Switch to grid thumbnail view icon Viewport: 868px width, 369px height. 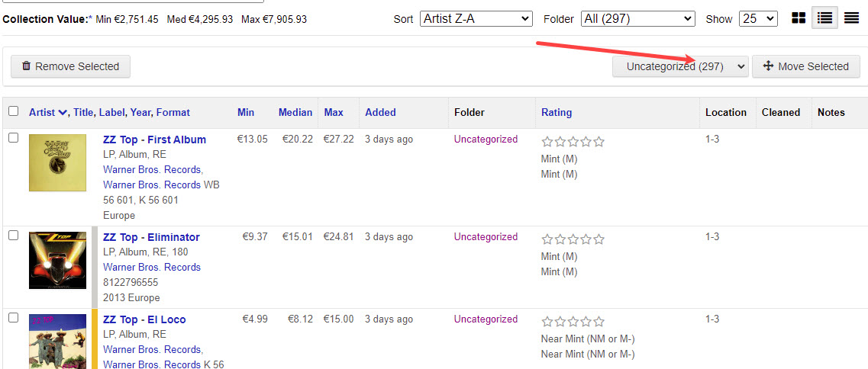[799, 19]
